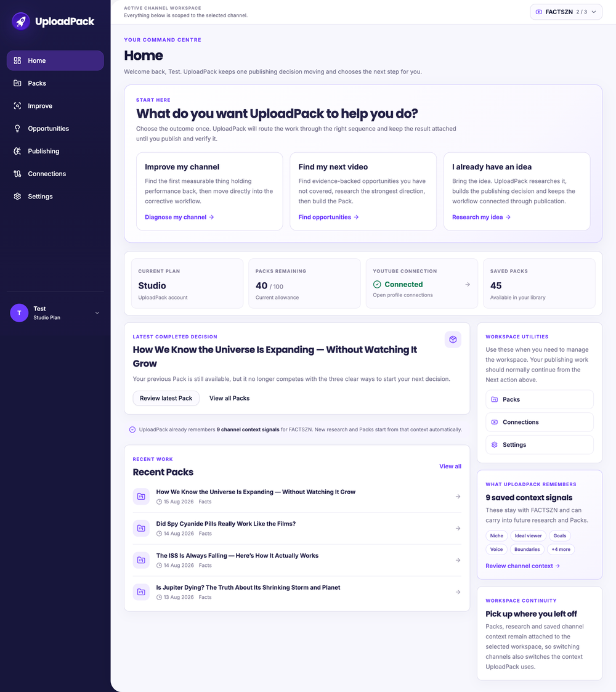Click the green Connected checkmark icon
This screenshot has height=692, width=616.
click(377, 284)
